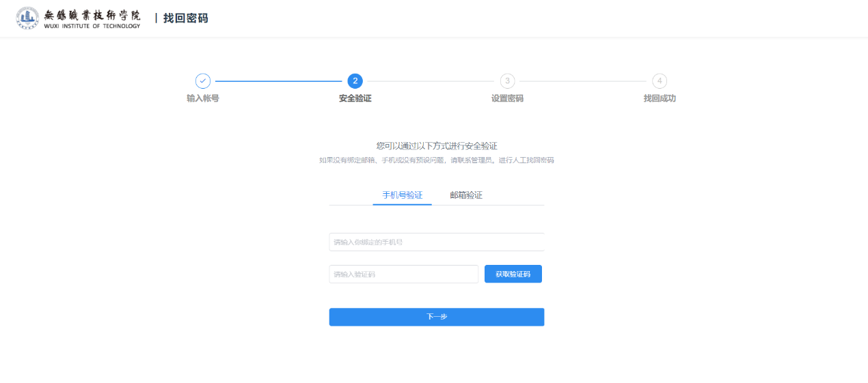
Task: Click the 找回密码 page title
Action: coord(185,18)
